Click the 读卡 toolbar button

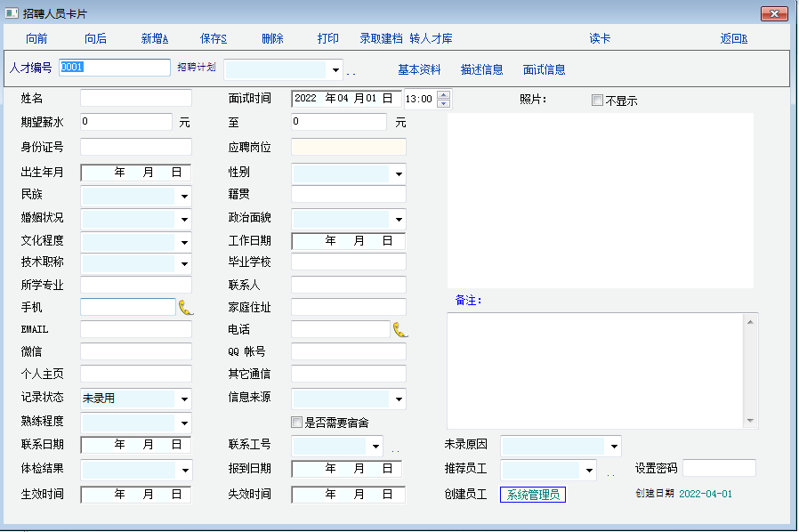[x=600, y=39]
